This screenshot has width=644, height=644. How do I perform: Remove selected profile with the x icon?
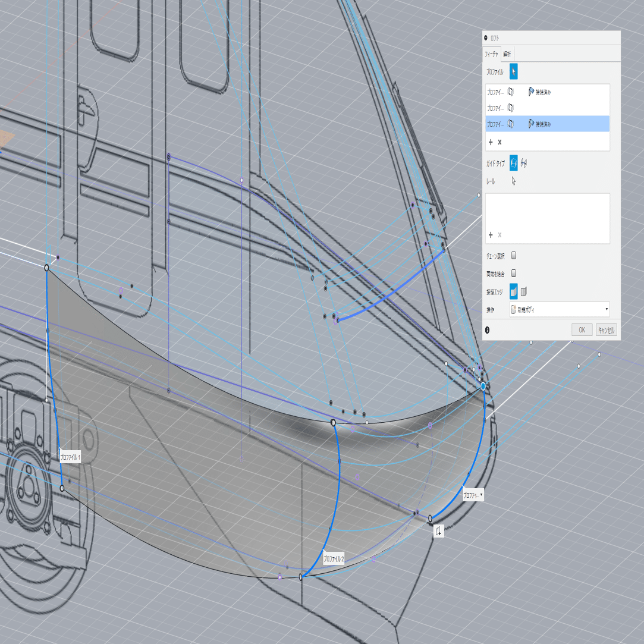tap(500, 142)
